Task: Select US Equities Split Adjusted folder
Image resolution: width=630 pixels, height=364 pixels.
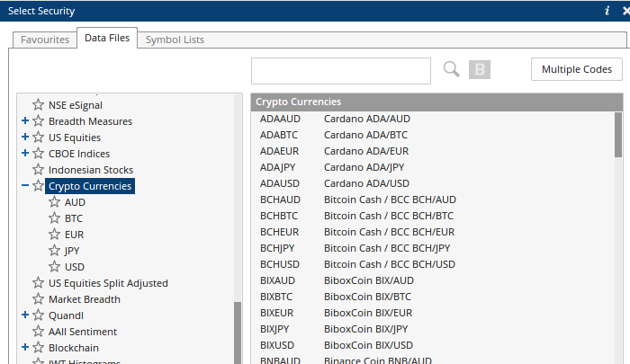Action: (108, 283)
